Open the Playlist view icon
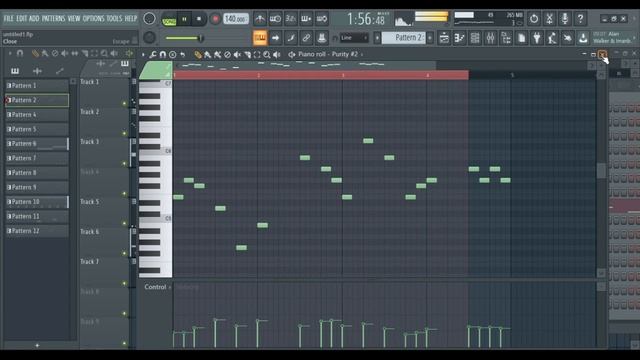The image size is (640, 360). click(x=444, y=38)
